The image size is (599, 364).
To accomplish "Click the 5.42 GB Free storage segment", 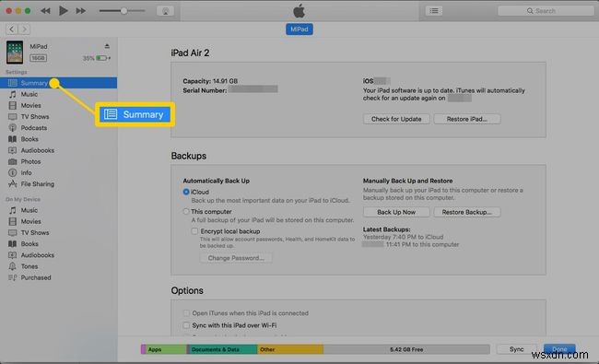I will 406,349.
